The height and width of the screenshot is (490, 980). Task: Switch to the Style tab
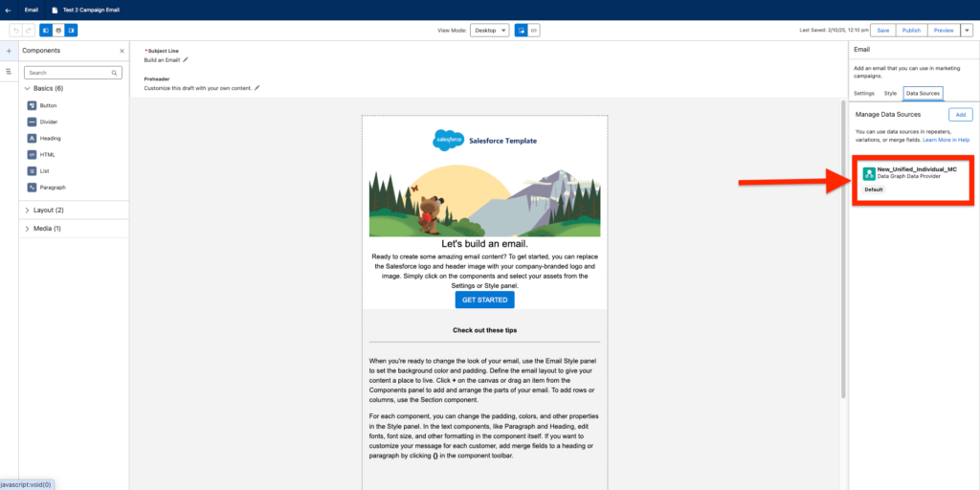click(890, 94)
